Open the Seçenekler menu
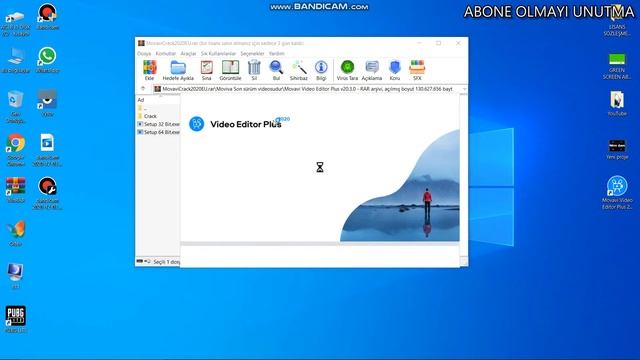This screenshot has height=360, width=640. (252, 53)
